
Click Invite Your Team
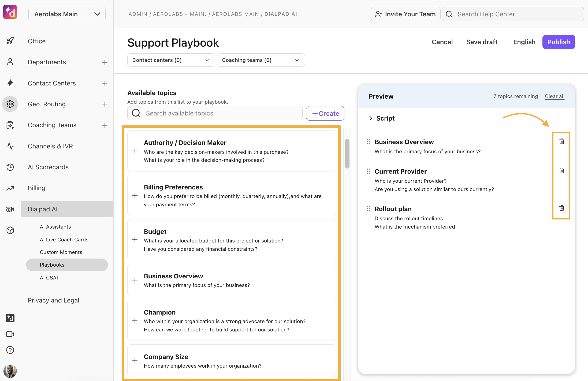coord(405,14)
